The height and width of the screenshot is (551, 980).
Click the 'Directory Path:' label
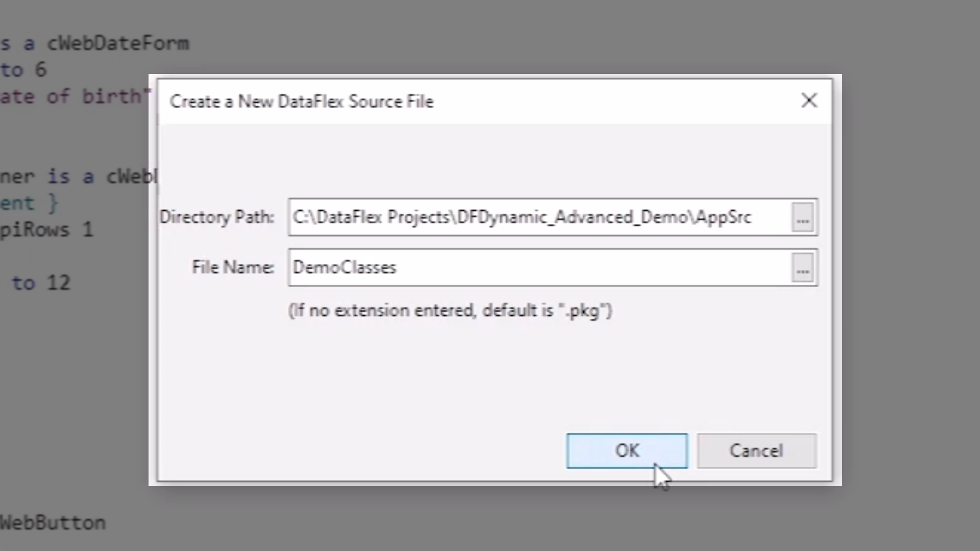tap(217, 217)
